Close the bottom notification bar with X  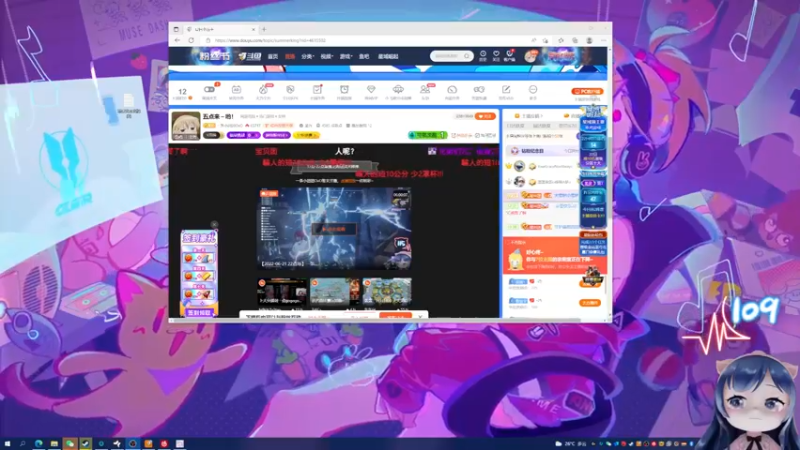(x=420, y=317)
